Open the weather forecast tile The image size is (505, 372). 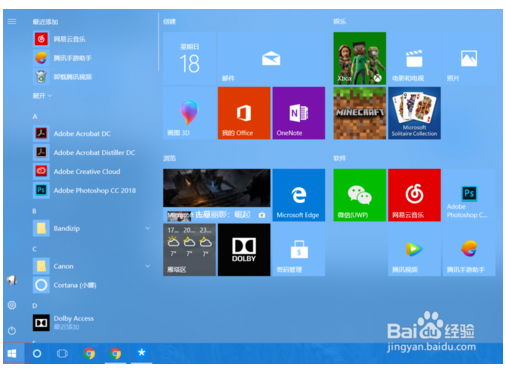click(x=189, y=250)
